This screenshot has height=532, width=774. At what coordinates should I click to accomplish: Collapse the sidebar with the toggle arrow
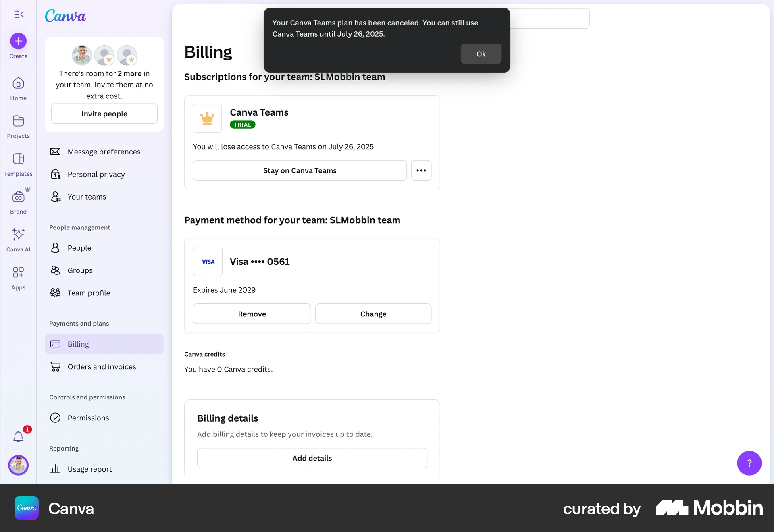tap(18, 15)
